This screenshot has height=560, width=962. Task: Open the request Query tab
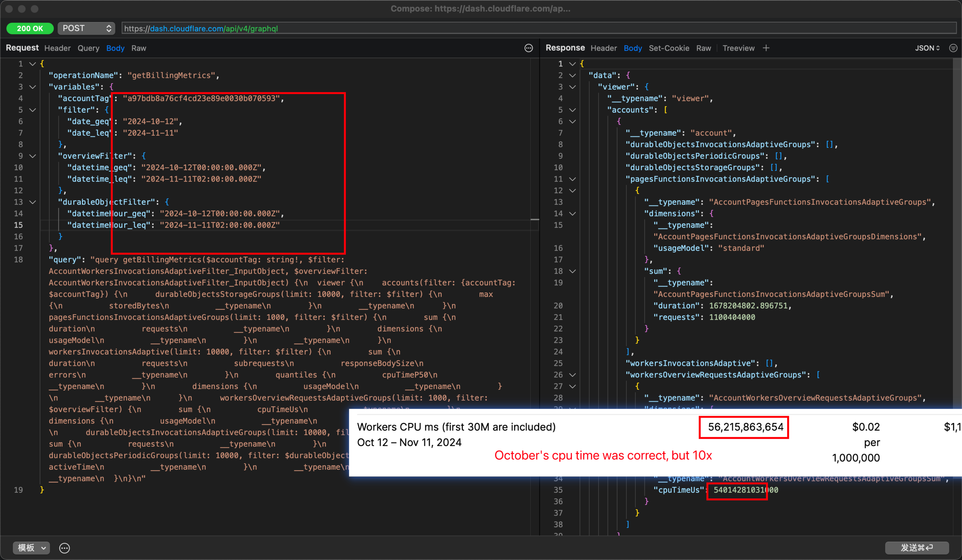pos(88,48)
